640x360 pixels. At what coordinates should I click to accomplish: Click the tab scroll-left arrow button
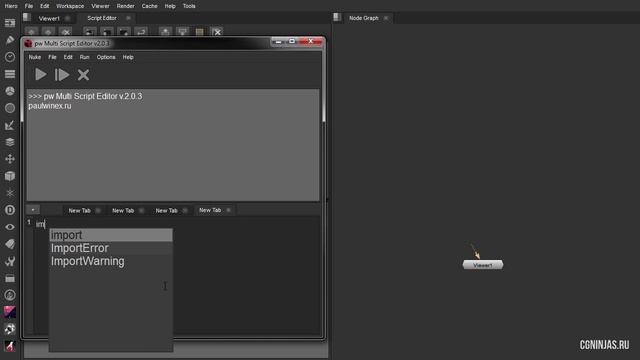pyautogui.click(x=33, y=210)
